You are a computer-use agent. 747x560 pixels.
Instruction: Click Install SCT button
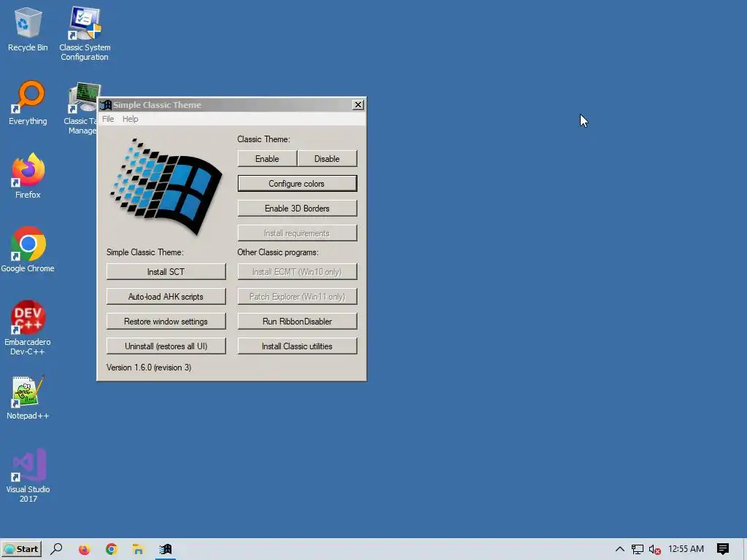(166, 271)
